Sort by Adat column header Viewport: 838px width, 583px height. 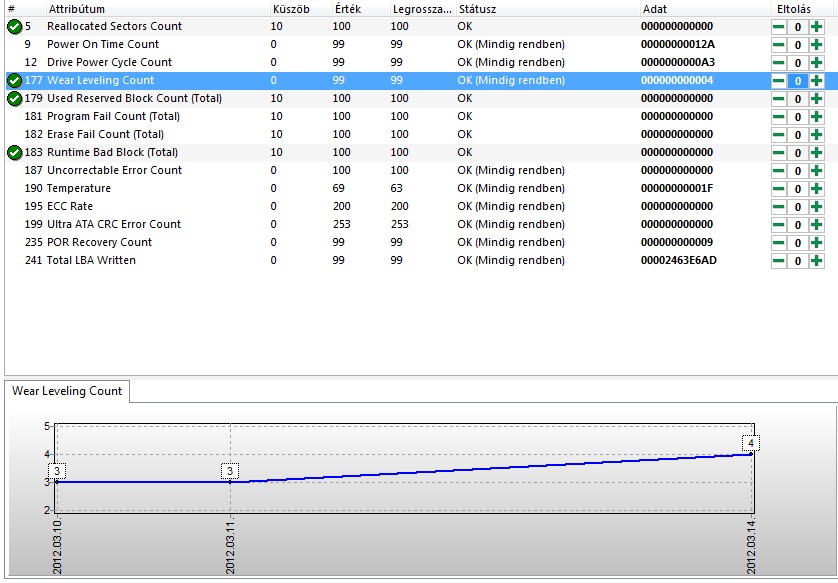click(704, 9)
